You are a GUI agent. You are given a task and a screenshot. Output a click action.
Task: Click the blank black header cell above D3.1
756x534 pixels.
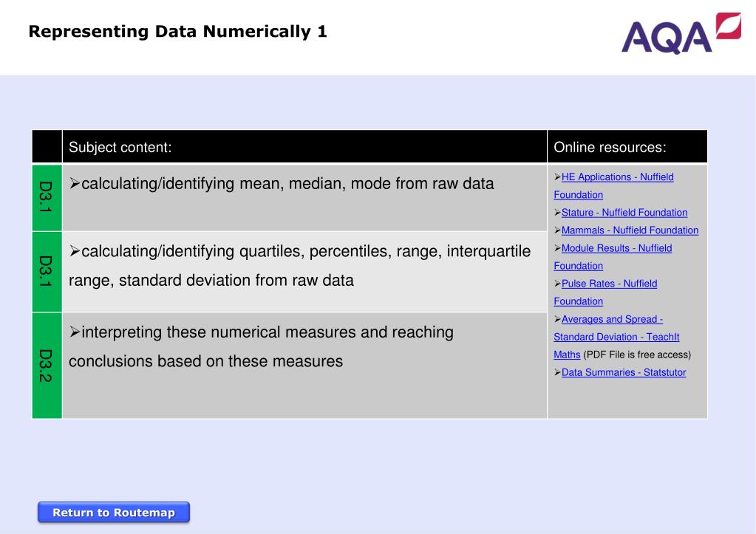pyautogui.click(x=47, y=147)
